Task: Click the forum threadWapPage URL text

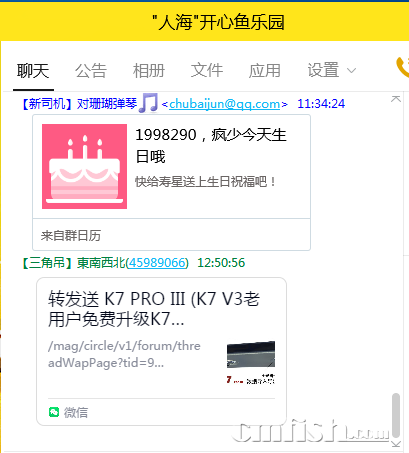Action: click(x=124, y=354)
